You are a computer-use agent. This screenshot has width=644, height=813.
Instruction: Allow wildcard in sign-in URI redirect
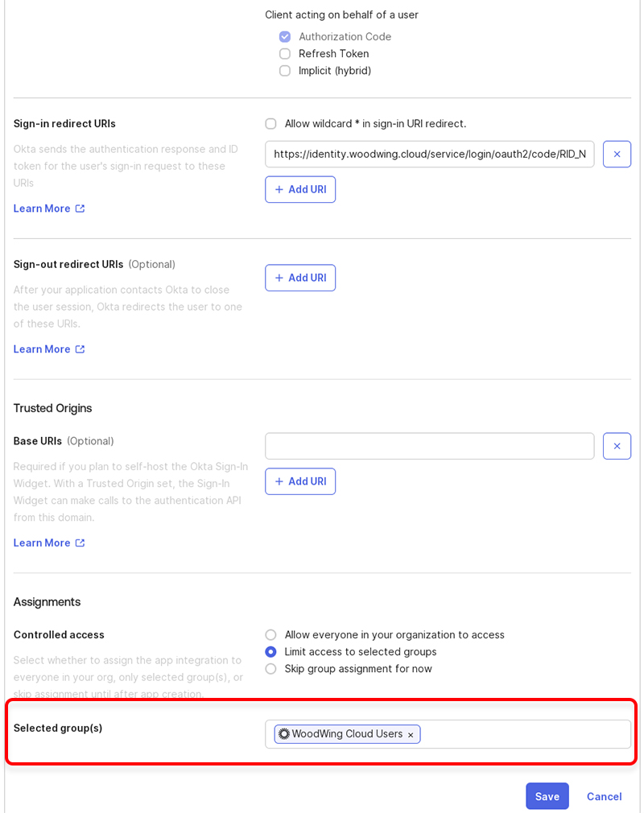coord(271,124)
